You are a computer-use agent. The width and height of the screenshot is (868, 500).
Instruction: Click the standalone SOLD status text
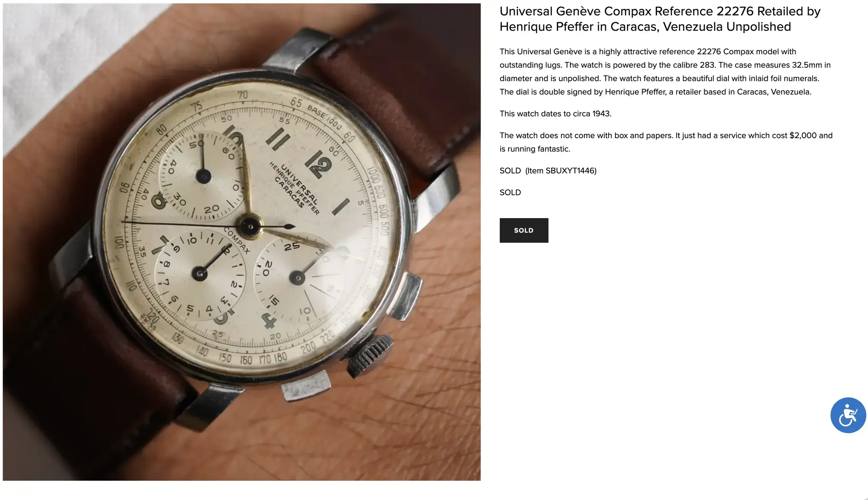click(x=510, y=192)
